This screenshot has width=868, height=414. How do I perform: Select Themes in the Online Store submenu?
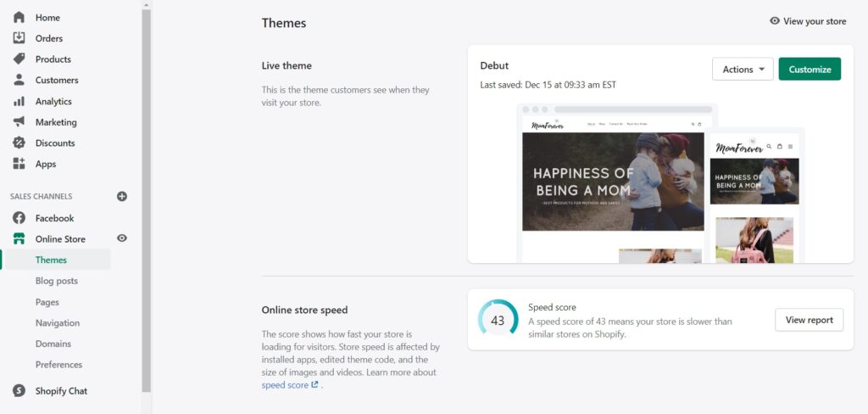point(51,260)
